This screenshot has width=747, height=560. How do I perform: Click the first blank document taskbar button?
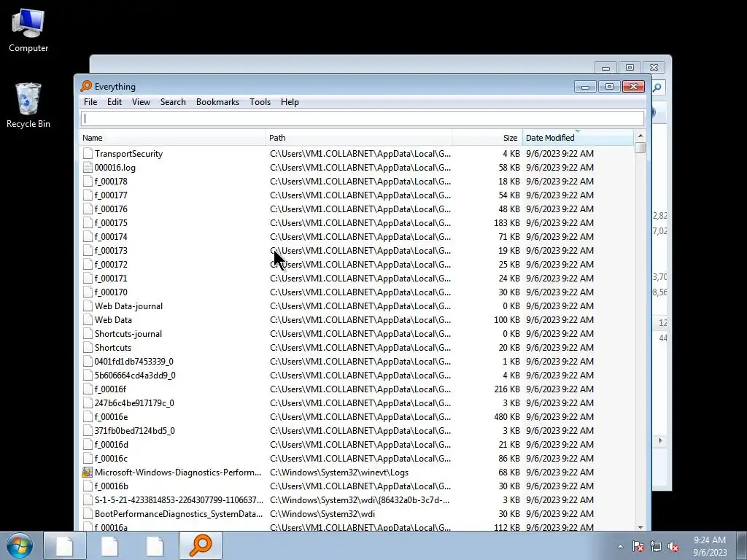point(65,545)
